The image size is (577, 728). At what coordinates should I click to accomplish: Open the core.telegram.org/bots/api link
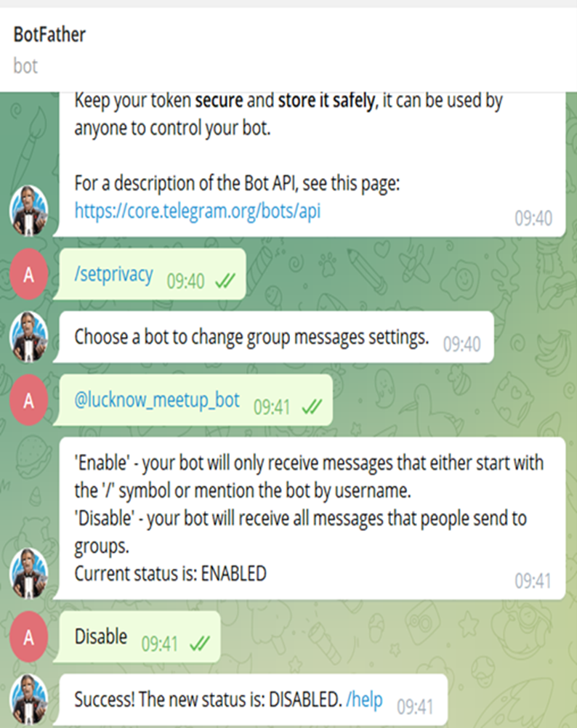point(197,211)
